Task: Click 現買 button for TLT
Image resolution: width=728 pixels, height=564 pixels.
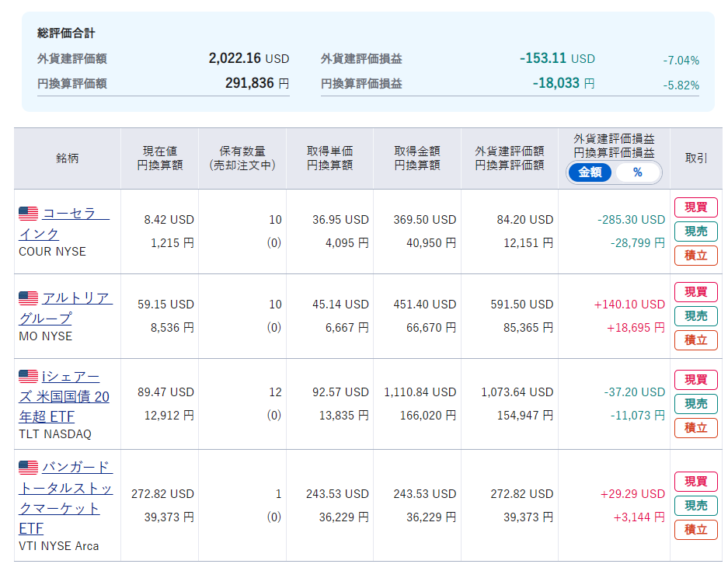Action: [696, 380]
